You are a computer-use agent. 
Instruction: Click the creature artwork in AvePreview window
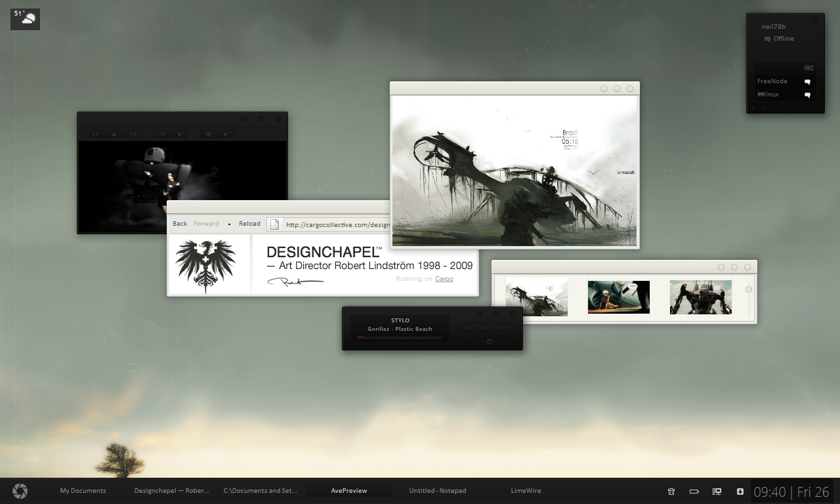click(x=514, y=172)
